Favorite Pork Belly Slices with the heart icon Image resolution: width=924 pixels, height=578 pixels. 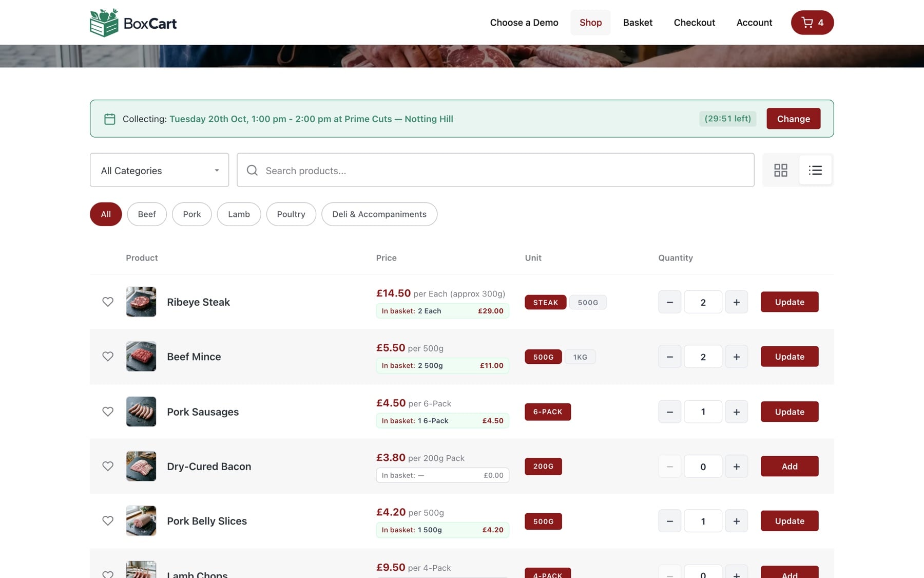click(108, 520)
